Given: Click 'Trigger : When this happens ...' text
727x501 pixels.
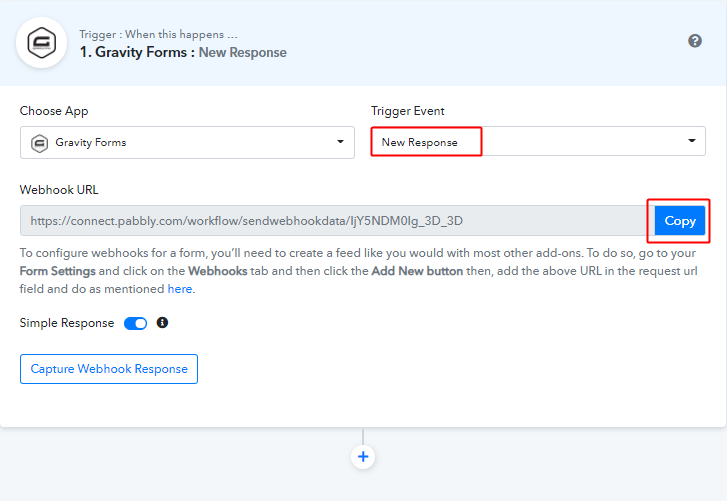Looking at the screenshot, I should (158, 34).
